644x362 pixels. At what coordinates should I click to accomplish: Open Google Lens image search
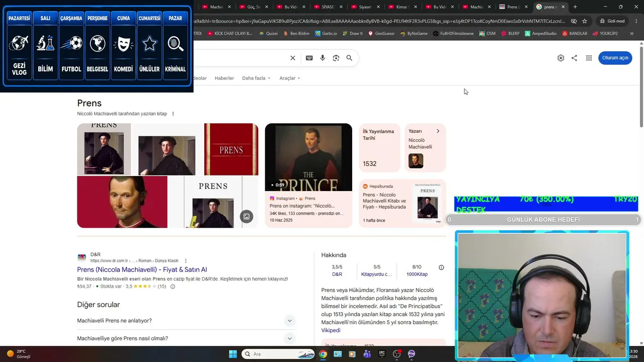tap(336, 58)
